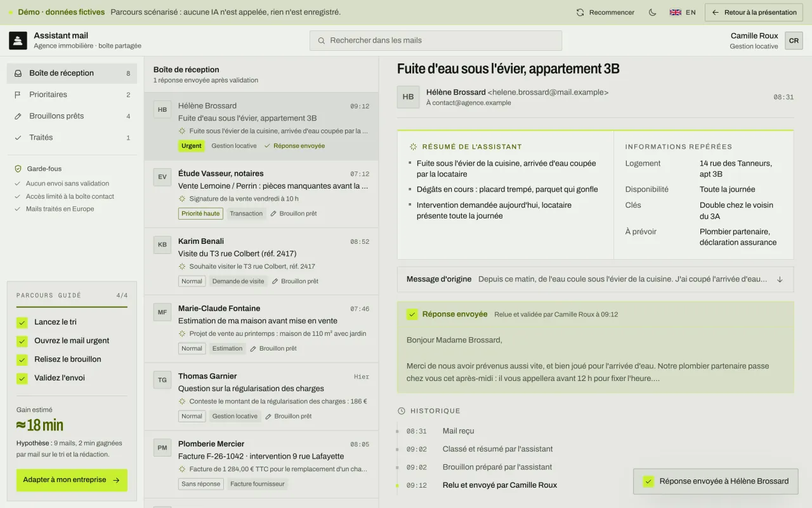The width and height of the screenshot is (812, 508).
Task: Click HB avatar in Hélène Brossard row
Action: [x=162, y=110]
